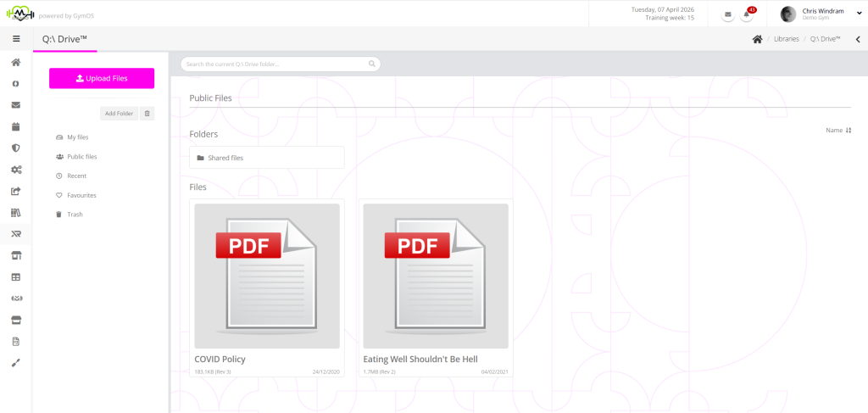This screenshot has height=413, width=868.
Task: Open the Recent files section
Action: [x=76, y=176]
